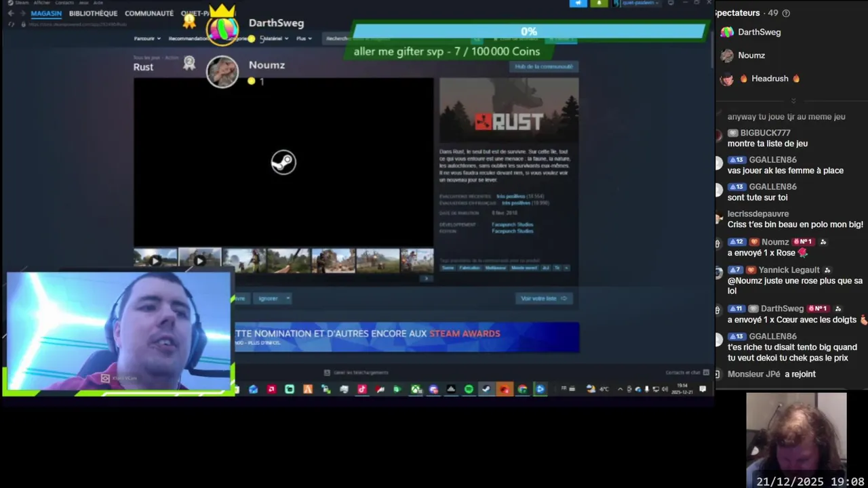The height and width of the screenshot is (488, 868).
Task: Open the AMD software icon in taskbar
Action: tap(271, 389)
